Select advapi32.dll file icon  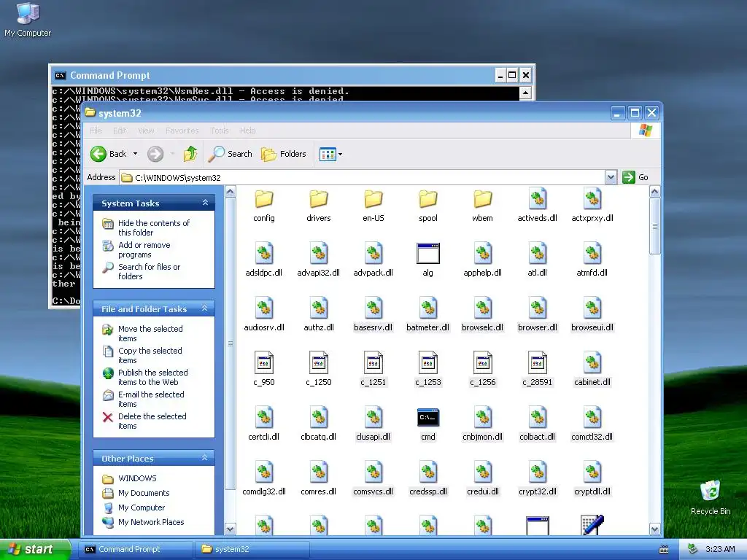tap(319, 253)
